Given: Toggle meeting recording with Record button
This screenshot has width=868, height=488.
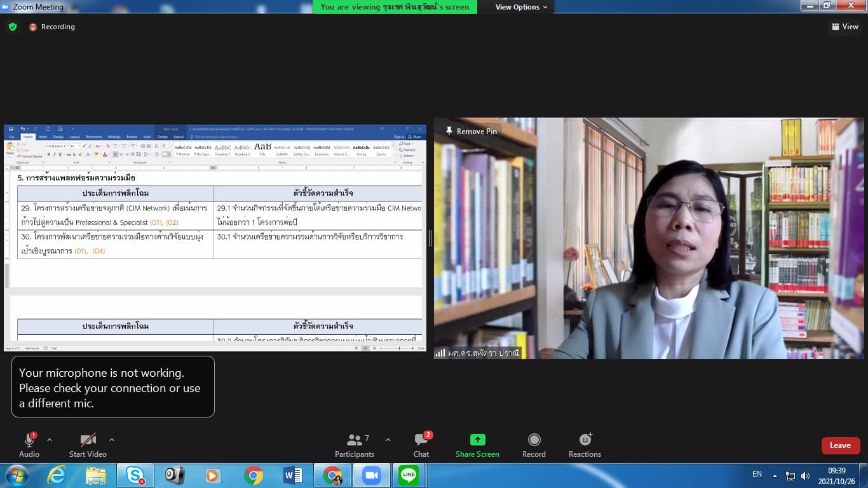Looking at the screenshot, I should click(534, 440).
